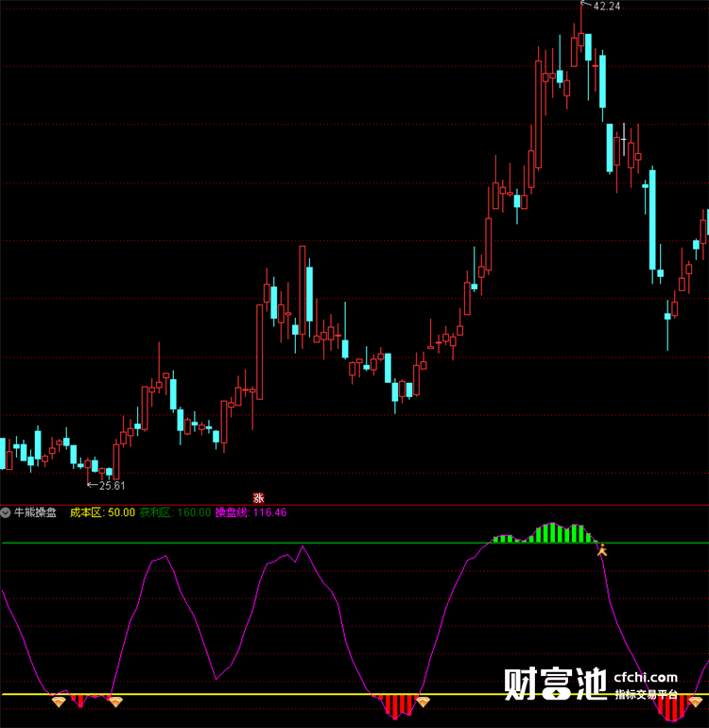Click the 操盘线: 116.46 value label

pos(251,512)
